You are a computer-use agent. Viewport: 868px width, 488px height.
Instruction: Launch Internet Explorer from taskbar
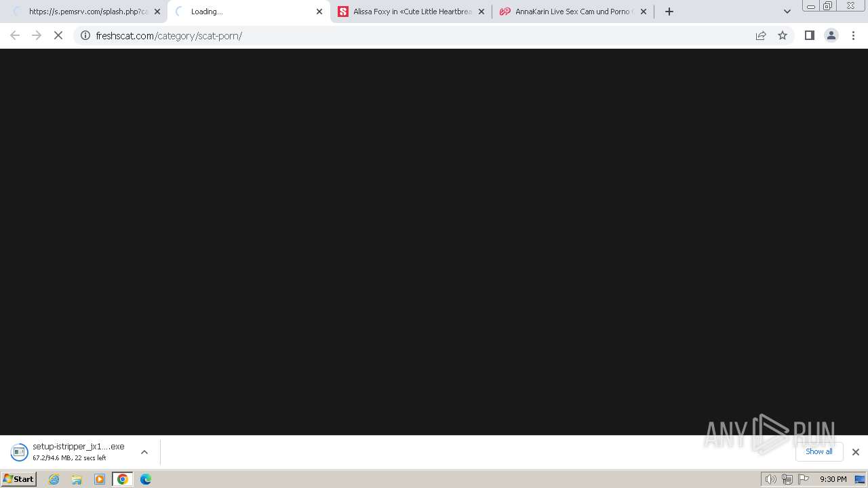pyautogui.click(x=54, y=479)
